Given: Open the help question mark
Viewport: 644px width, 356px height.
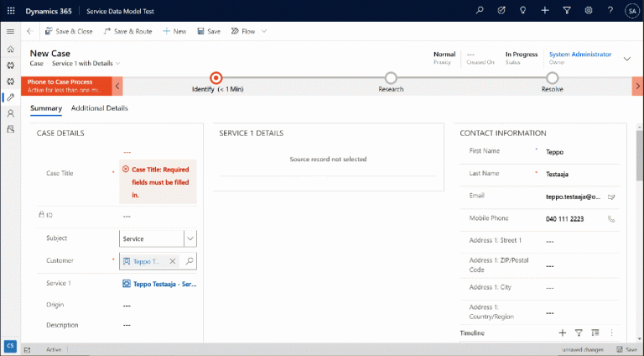Looking at the screenshot, I should [610, 11].
